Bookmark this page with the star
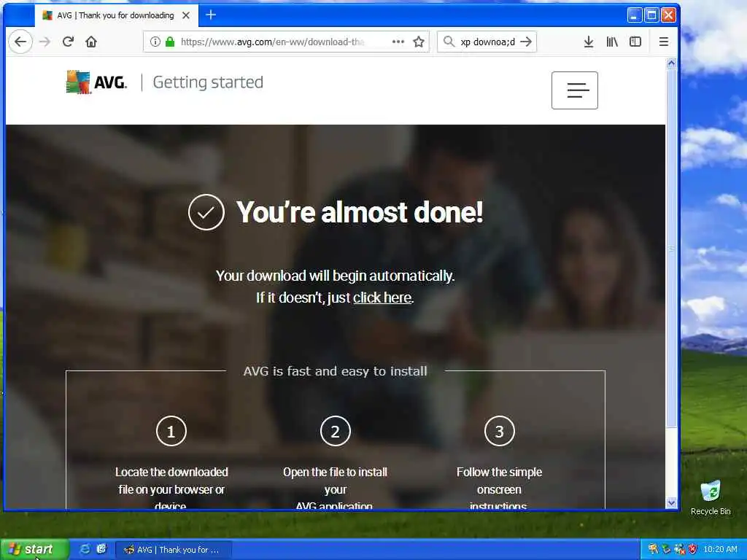Viewport: 747px width, 560px height. 419,42
